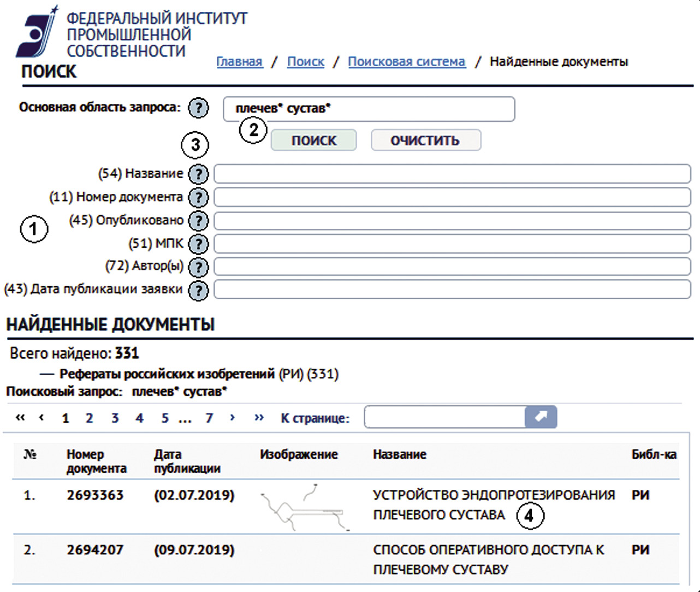Go to Поисковая система breadcrumb link
Image resolution: width=700 pixels, height=592 pixels.
pyautogui.click(x=406, y=62)
